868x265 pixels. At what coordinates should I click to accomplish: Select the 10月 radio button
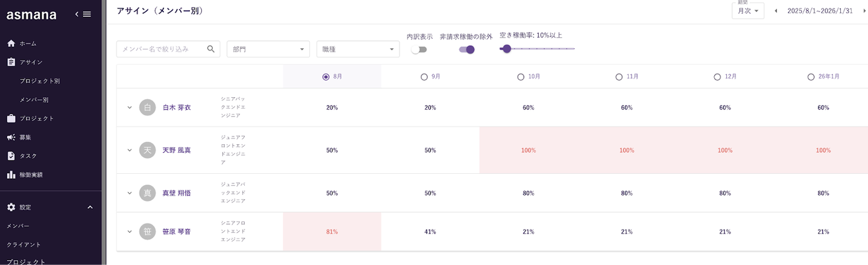(521, 77)
